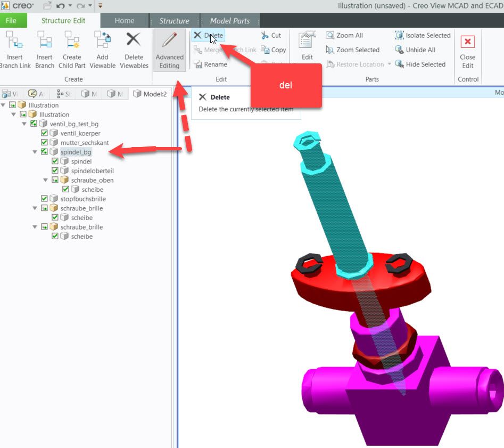
Task: Toggle the ventil_koerper visibility checkbox
Action: pos(44,133)
